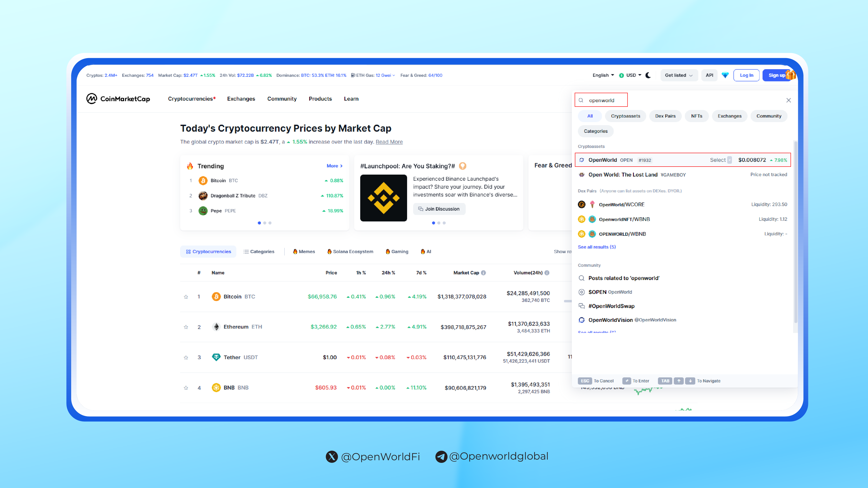The height and width of the screenshot is (488, 868).
Task: Select OpenworldNFT/WBNB dex pair
Action: pyautogui.click(x=682, y=219)
